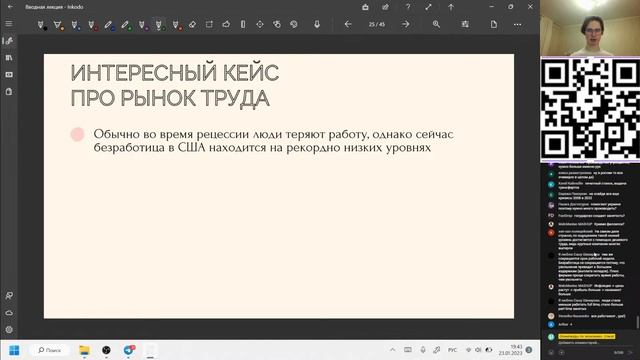The width and height of the screenshot is (640, 360).
Task: Click the undo history icon
Action: tap(293, 24)
